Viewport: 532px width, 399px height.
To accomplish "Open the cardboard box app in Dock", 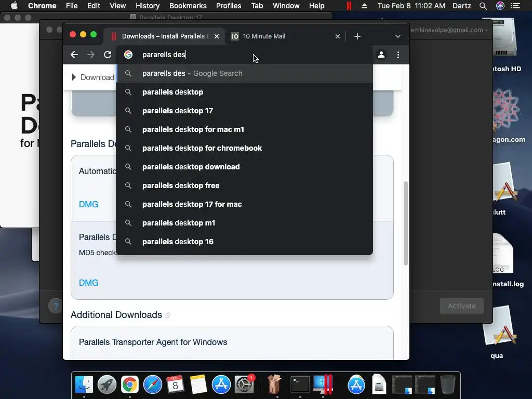I will tap(274, 384).
